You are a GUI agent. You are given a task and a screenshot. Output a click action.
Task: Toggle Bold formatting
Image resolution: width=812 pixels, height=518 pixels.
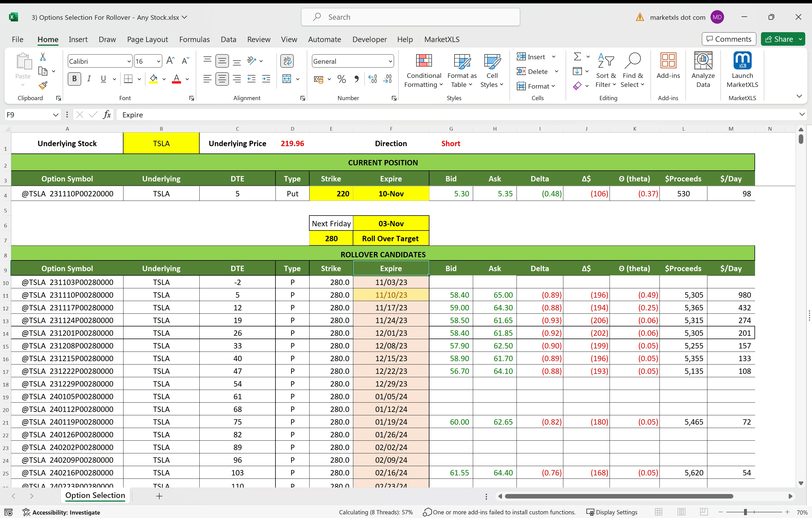pos(74,79)
